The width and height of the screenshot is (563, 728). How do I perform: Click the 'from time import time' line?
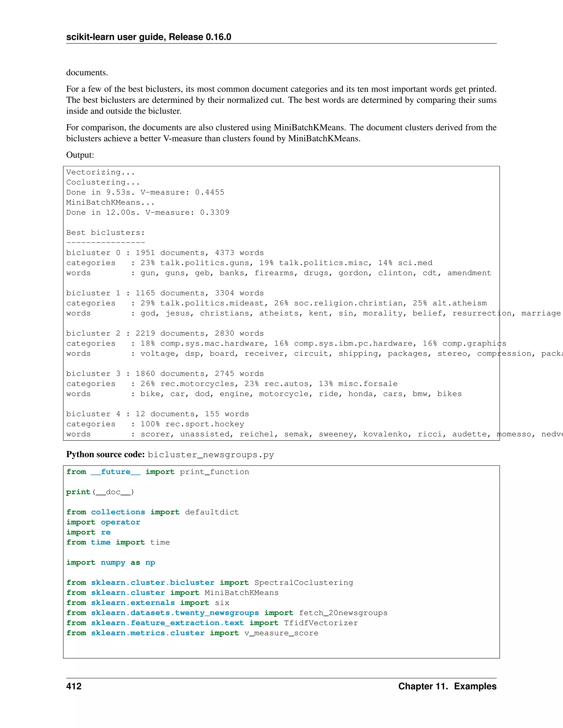pyautogui.click(x=118, y=542)
